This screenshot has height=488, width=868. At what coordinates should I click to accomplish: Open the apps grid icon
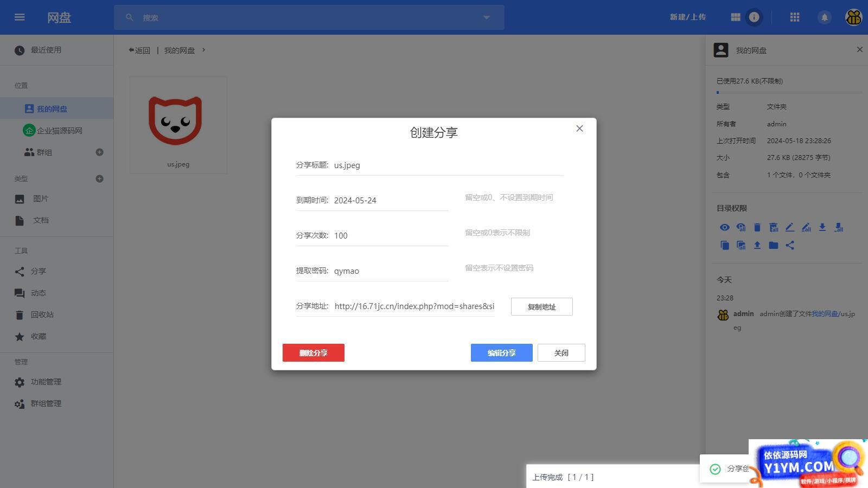[x=795, y=17]
